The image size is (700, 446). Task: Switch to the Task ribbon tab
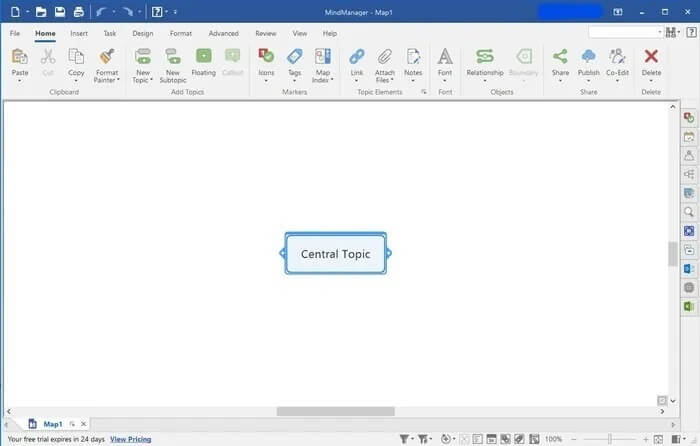[x=110, y=33]
